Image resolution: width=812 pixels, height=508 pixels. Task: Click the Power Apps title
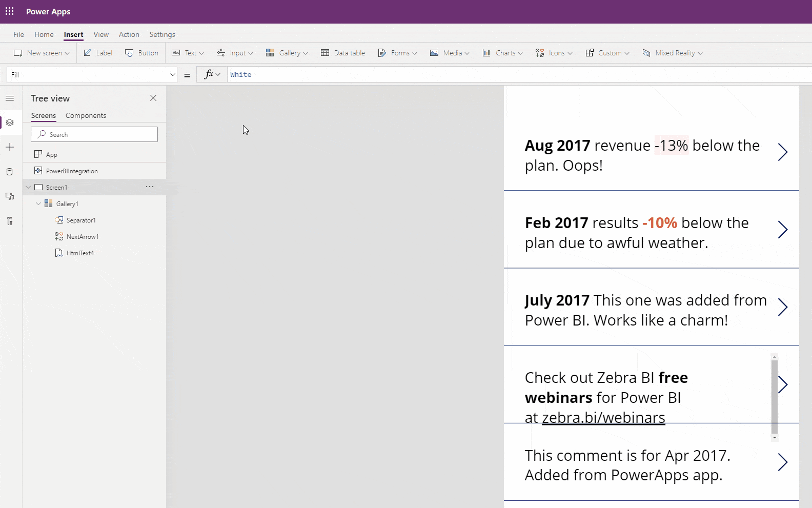click(48, 11)
